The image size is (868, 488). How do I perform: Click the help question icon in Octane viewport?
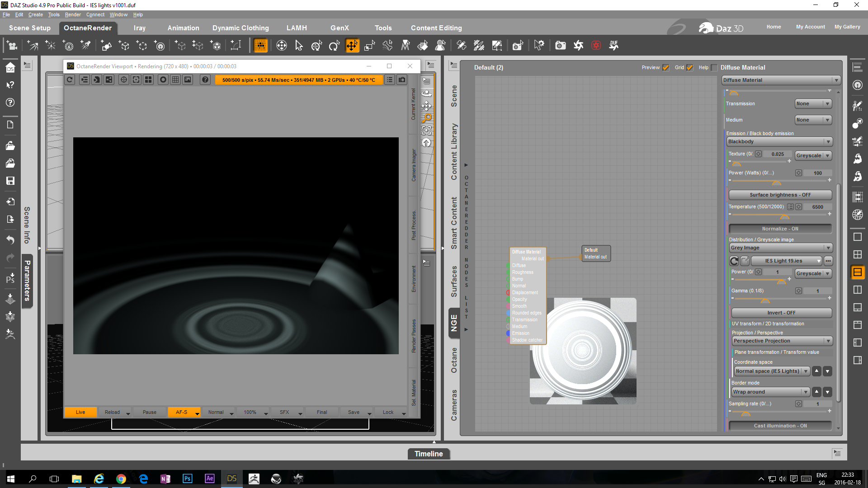point(205,80)
